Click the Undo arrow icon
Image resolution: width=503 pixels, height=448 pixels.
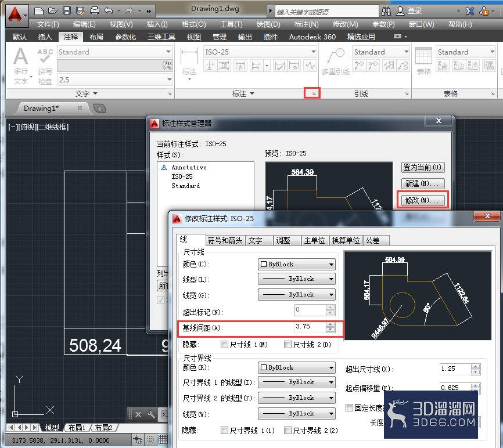[x=109, y=11]
